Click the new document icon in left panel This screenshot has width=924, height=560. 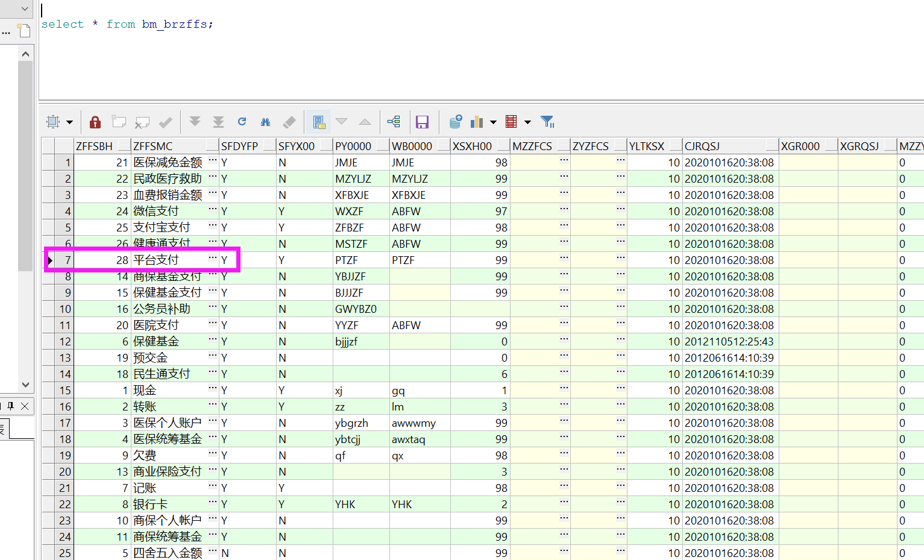point(24,31)
